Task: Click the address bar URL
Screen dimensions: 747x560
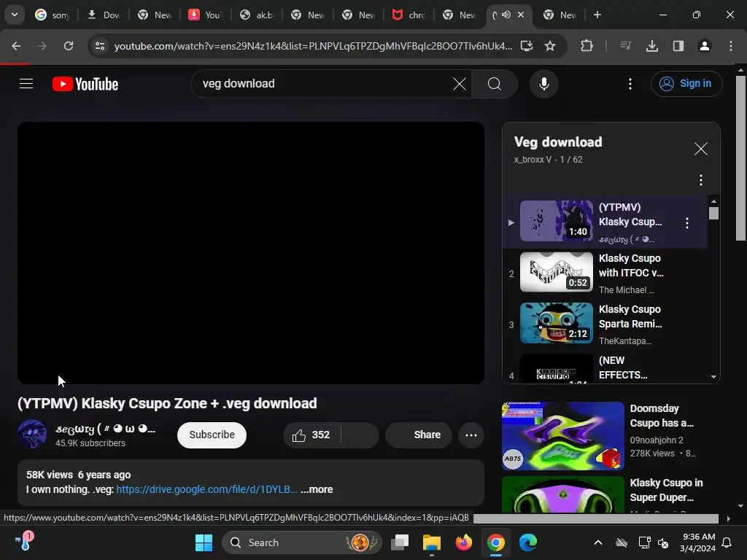Action: coord(313,46)
